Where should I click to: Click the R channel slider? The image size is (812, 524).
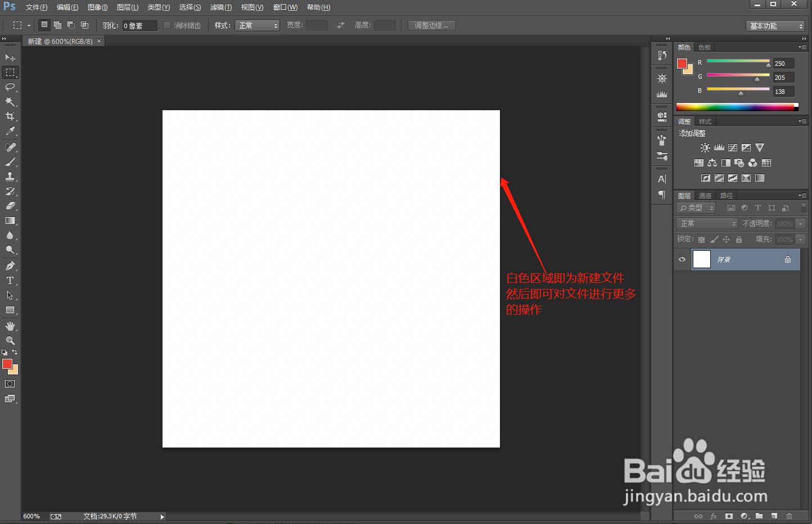point(738,61)
